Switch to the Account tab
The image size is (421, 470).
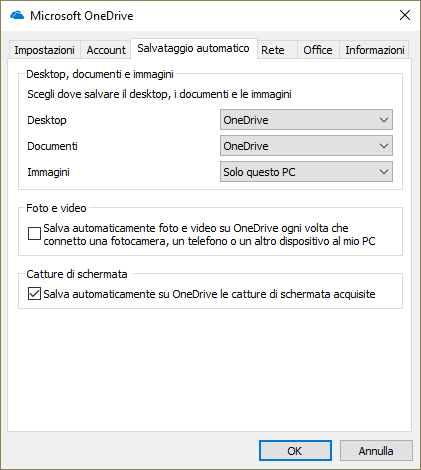point(106,50)
